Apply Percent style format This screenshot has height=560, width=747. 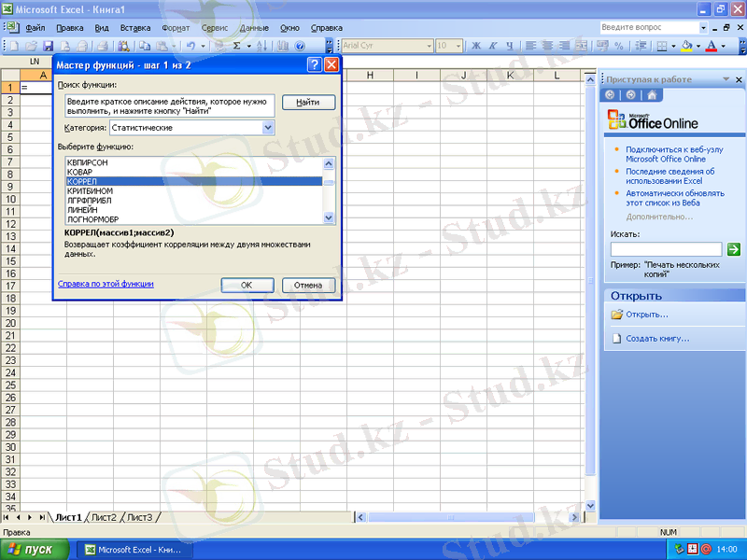pos(619,46)
